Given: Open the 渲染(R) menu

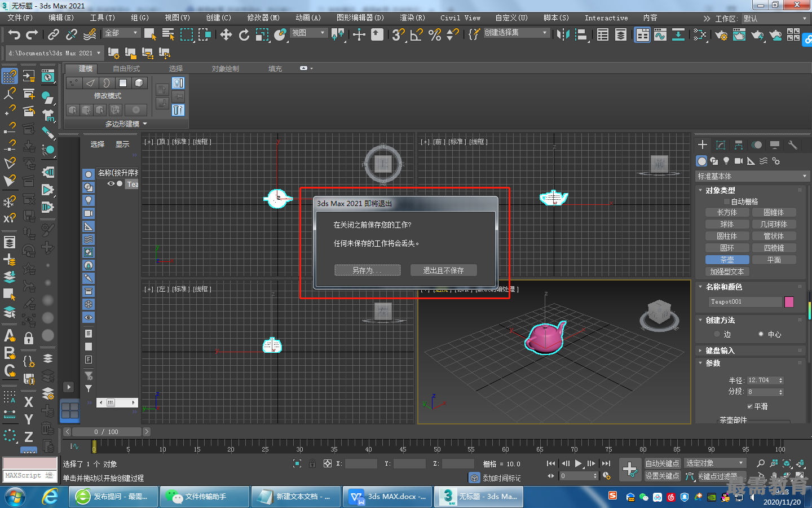Looking at the screenshot, I should click(412, 17).
